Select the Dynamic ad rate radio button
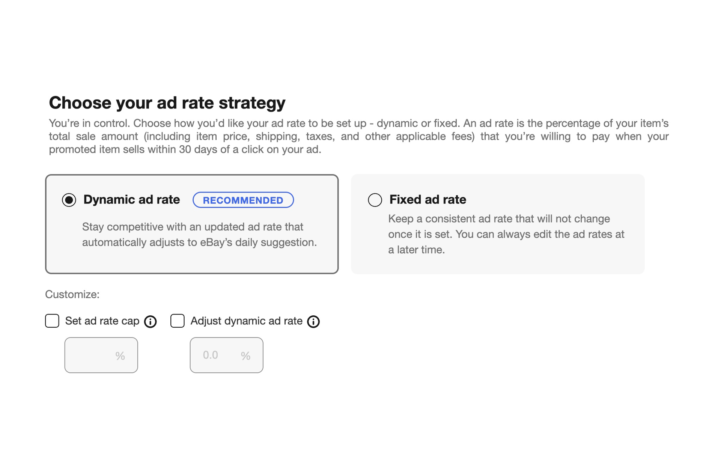 69,200
